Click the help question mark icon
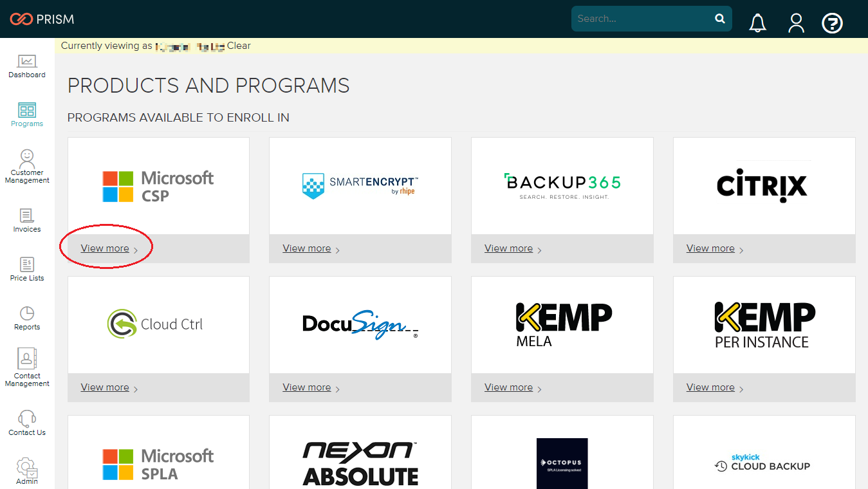This screenshot has height=489, width=868. tap(833, 24)
